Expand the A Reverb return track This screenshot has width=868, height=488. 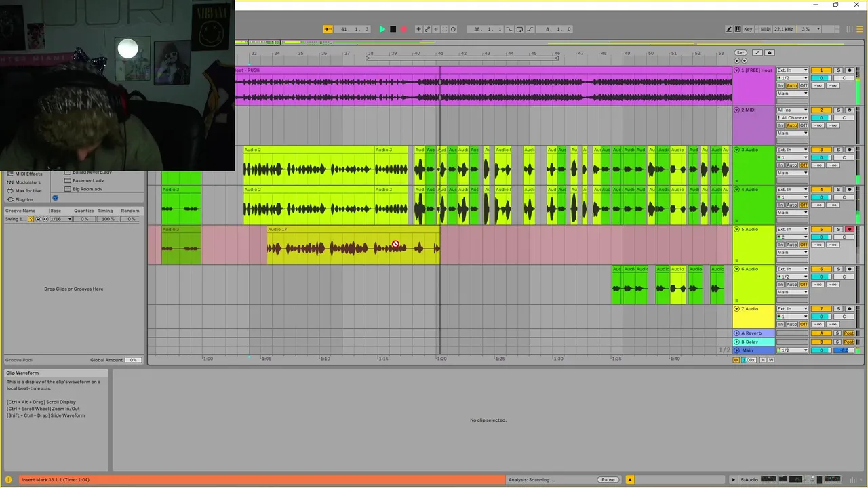(x=737, y=333)
